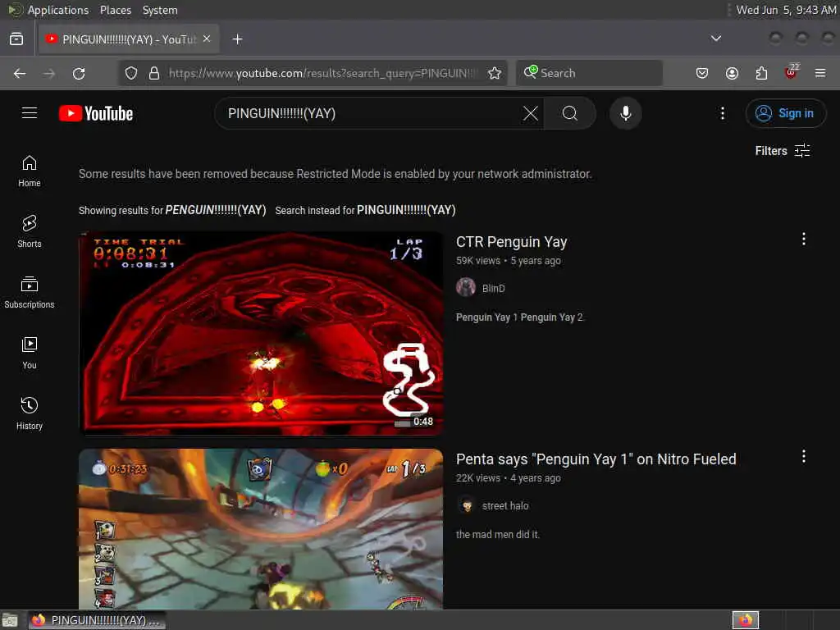Select the PINGUIN!!!!!!!(YAY) YouTube tab
This screenshot has width=840, height=630.
pos(129,39)
